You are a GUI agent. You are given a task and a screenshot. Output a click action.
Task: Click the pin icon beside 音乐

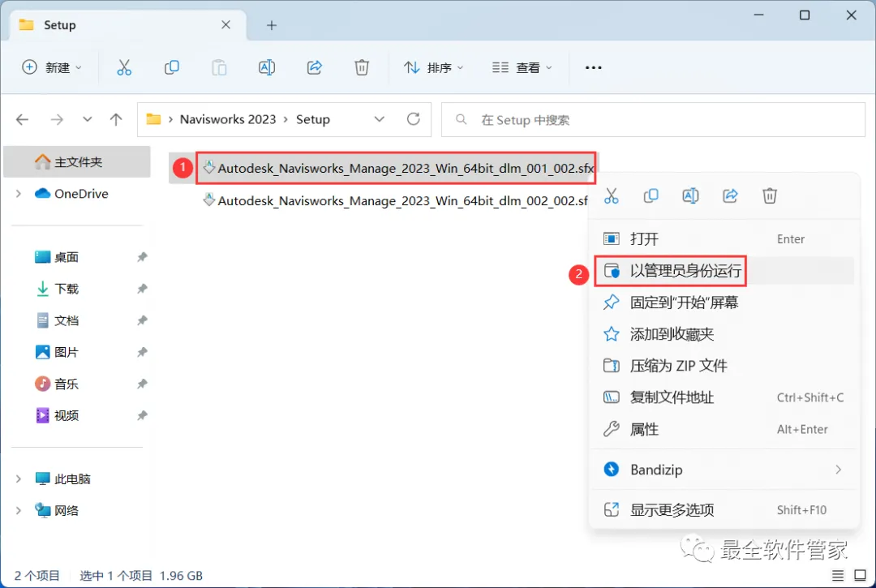(142, 384)
